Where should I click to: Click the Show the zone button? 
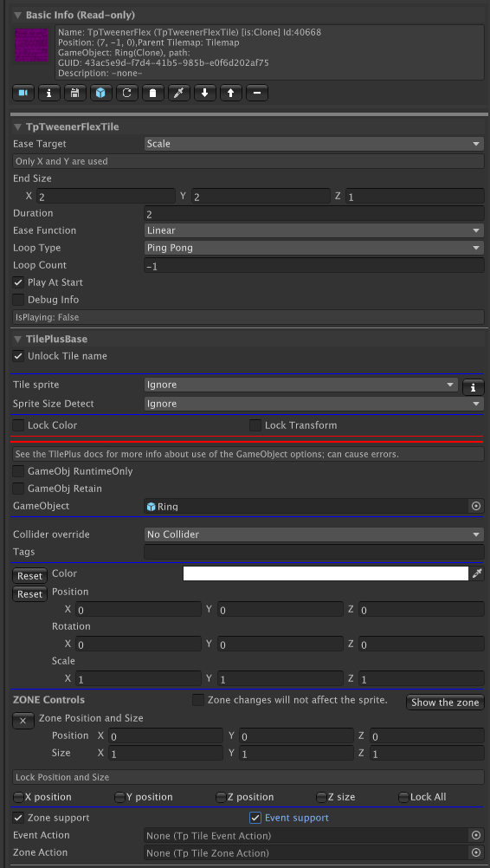(445, 703)
